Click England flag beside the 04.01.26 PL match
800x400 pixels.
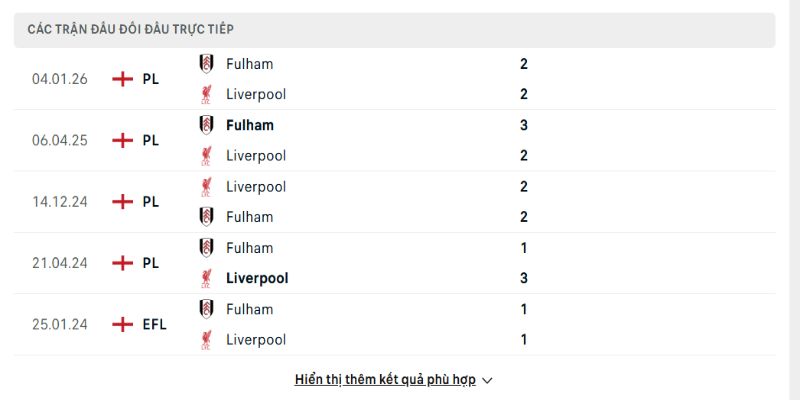(123, 79)
